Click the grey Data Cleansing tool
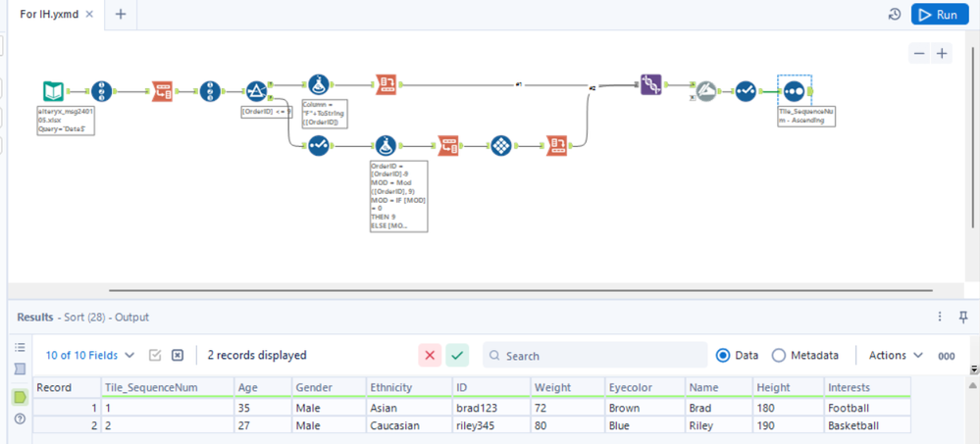Image resolution: width=980 pixels, height=444 pixels. coord(705,91)
